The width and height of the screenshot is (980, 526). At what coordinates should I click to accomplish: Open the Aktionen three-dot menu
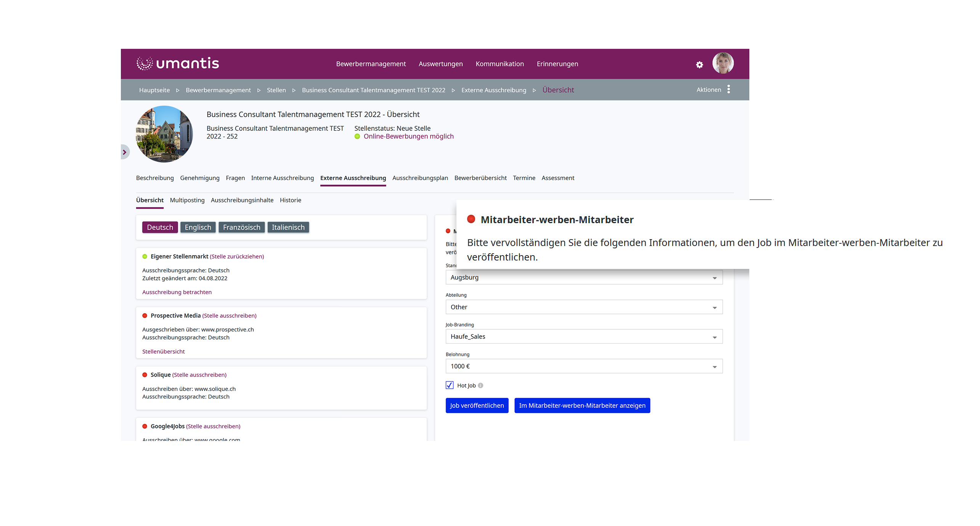coord(728,89)
